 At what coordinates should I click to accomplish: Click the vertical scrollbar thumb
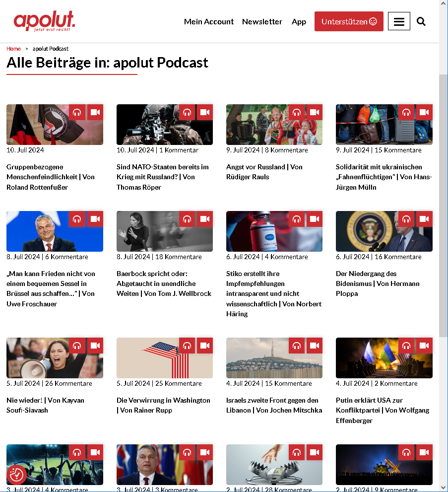pos(444,206)
